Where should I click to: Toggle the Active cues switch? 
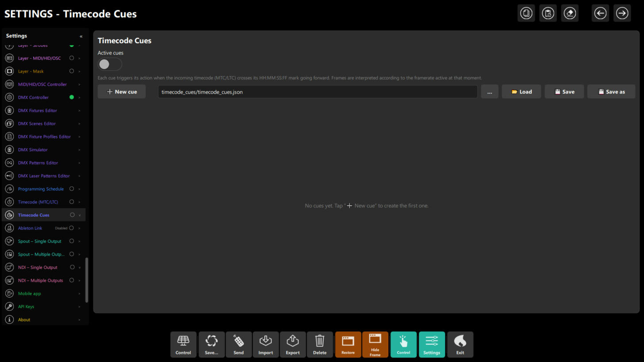(110, 64)
